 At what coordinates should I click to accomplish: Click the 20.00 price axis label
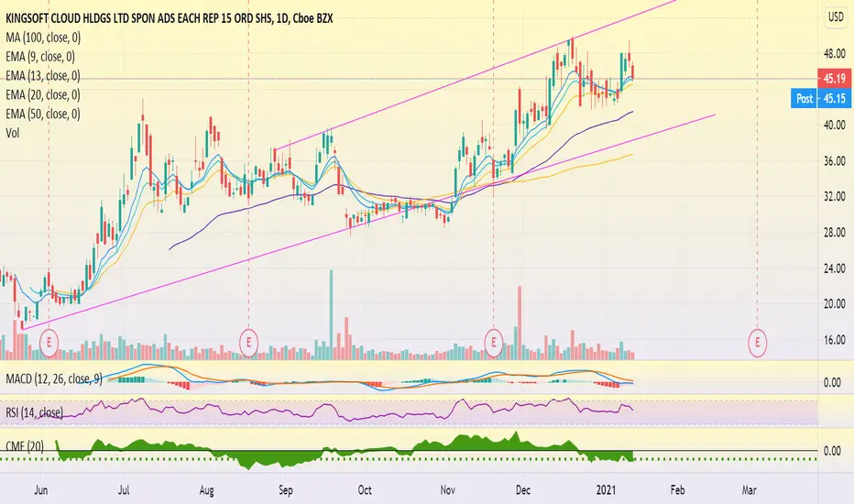point(834,304)
